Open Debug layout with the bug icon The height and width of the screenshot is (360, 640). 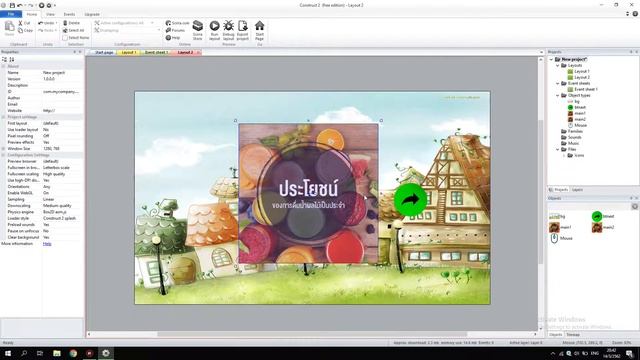click(228, 26)
